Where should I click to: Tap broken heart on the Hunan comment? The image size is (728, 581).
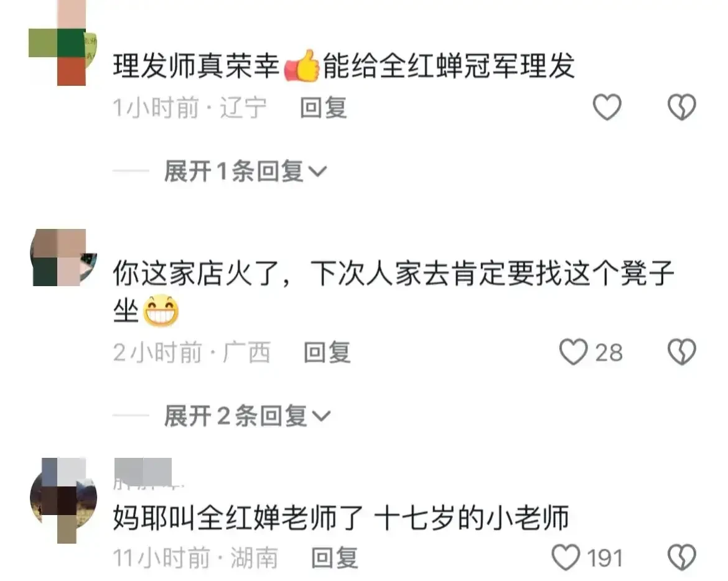coord(681,557)
